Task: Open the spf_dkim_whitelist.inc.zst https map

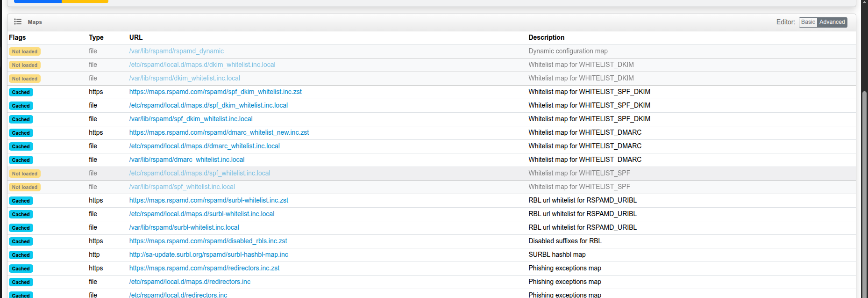Action: pos(215,92)
